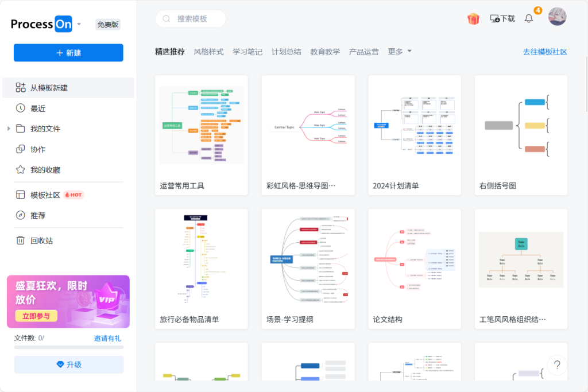Open the 工笔风风格组织结构 template thumbnail
The width and height of the screenshot is (588, 392).
(x=521, y=259)
